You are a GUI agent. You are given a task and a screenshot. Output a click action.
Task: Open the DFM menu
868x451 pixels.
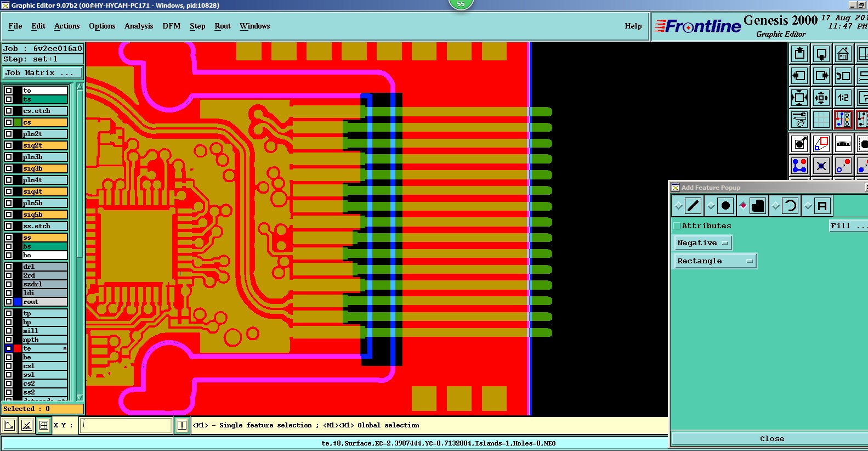(172, 26)
